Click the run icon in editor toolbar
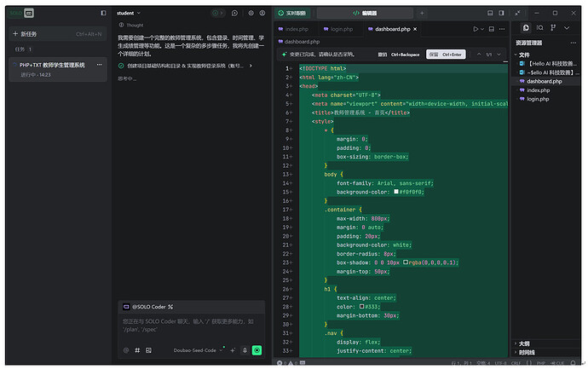This screenshot has height=369, width=588. pos(476,29)
